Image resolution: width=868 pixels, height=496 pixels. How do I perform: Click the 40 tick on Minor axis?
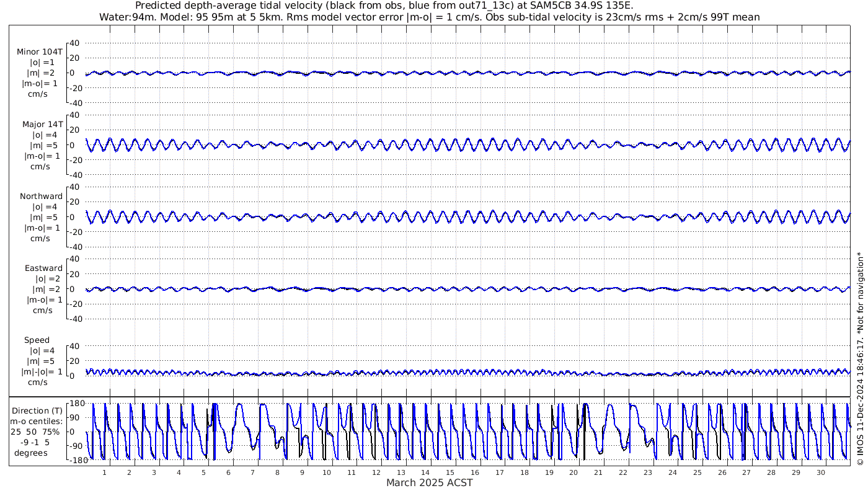coord(74,43)
